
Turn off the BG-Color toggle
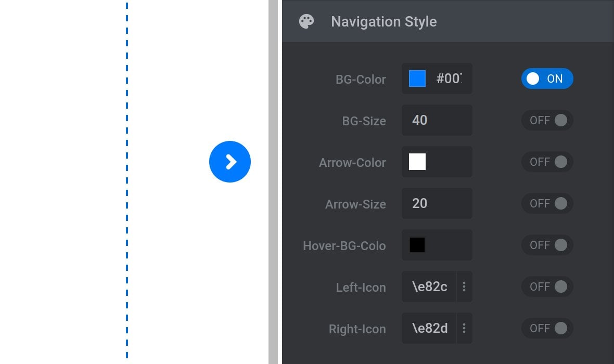coord(547,79)
